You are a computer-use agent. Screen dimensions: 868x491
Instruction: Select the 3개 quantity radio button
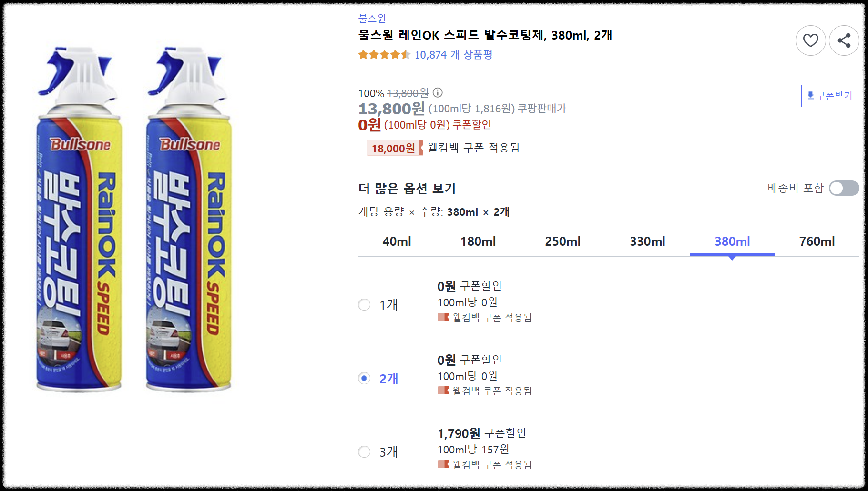[x=364, y=451]
